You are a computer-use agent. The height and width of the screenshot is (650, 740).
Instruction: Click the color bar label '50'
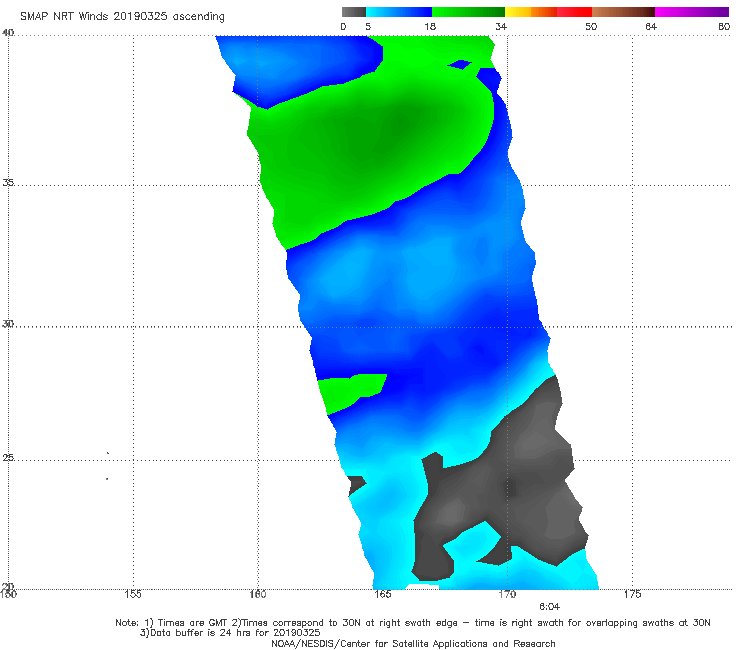click(x=591, y=26)
